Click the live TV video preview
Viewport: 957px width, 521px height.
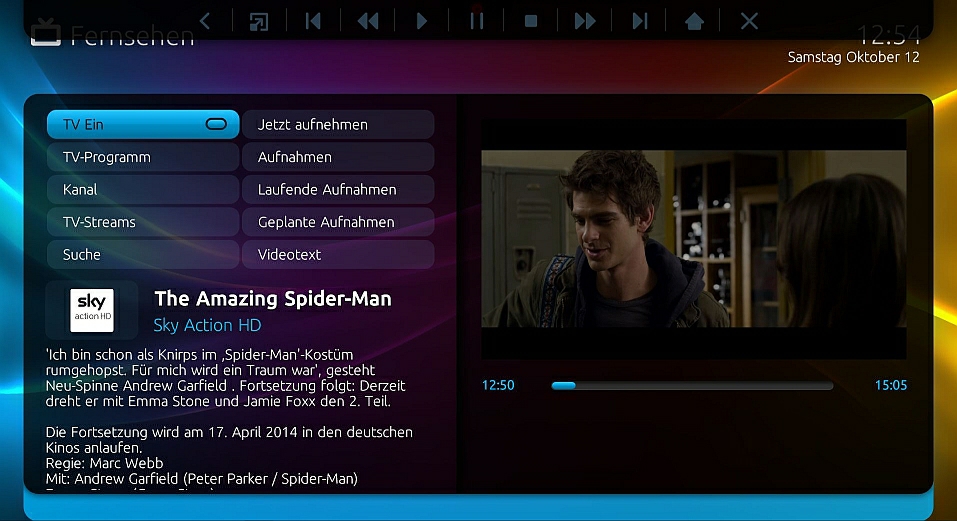click(x=693, y=239)
